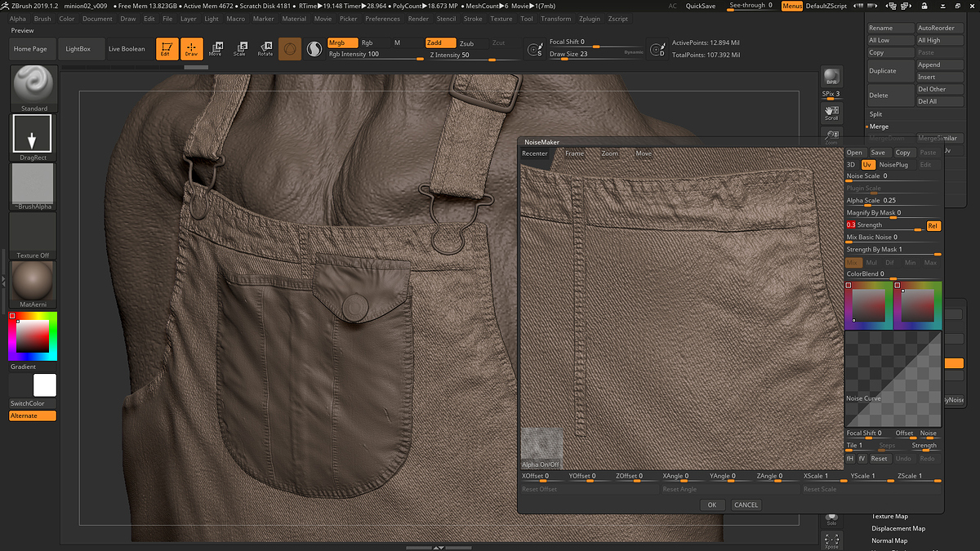Select the Scroll canvas hand icon

pyautogui.click(x=831, y=112)
